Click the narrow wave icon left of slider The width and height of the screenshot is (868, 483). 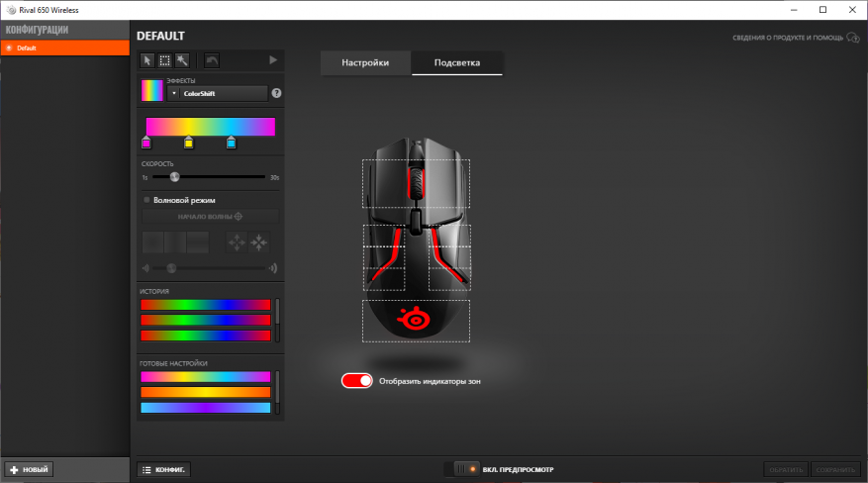145,268
